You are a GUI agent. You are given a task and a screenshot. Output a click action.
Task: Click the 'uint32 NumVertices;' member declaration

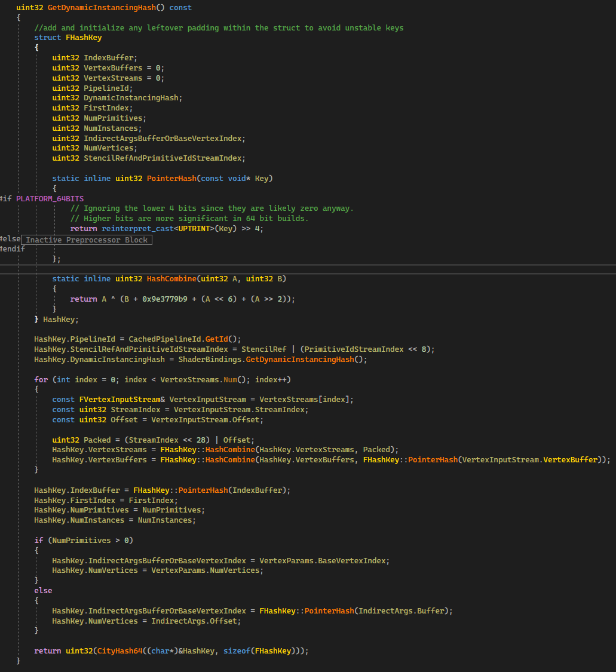pos(95,148)
